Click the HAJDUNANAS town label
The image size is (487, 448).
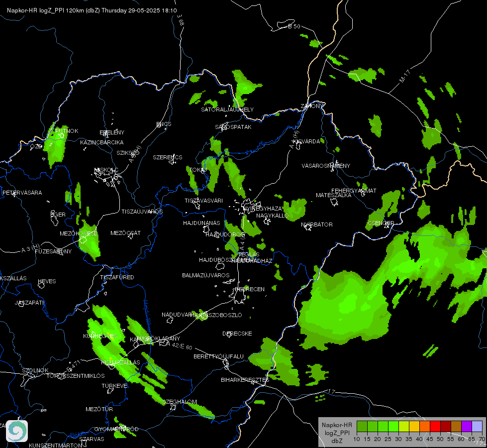tap(201, 223)
